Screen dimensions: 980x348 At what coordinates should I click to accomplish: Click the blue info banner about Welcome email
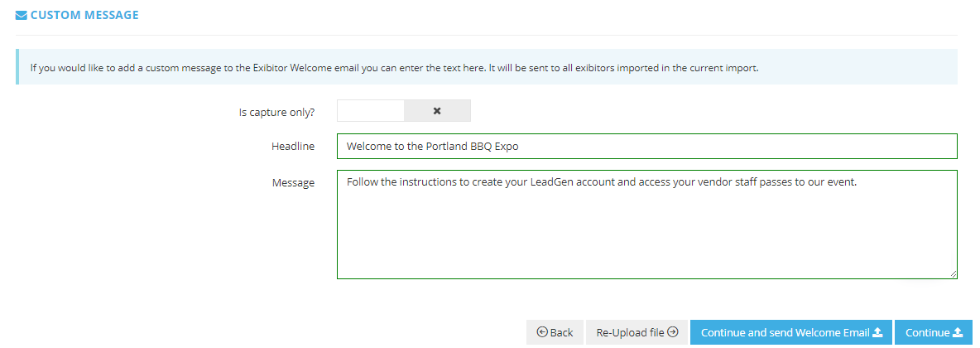[x=486, y=67]
